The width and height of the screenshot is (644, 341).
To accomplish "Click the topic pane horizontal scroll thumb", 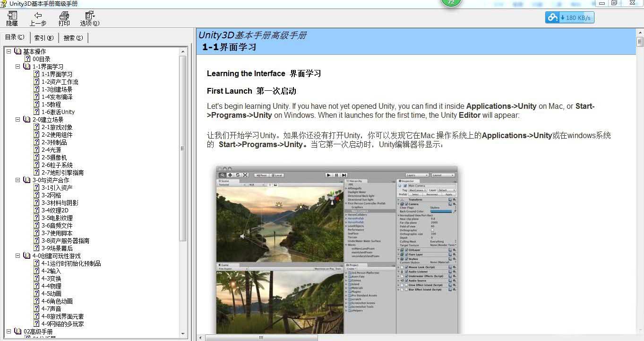I will coord(261,338).
